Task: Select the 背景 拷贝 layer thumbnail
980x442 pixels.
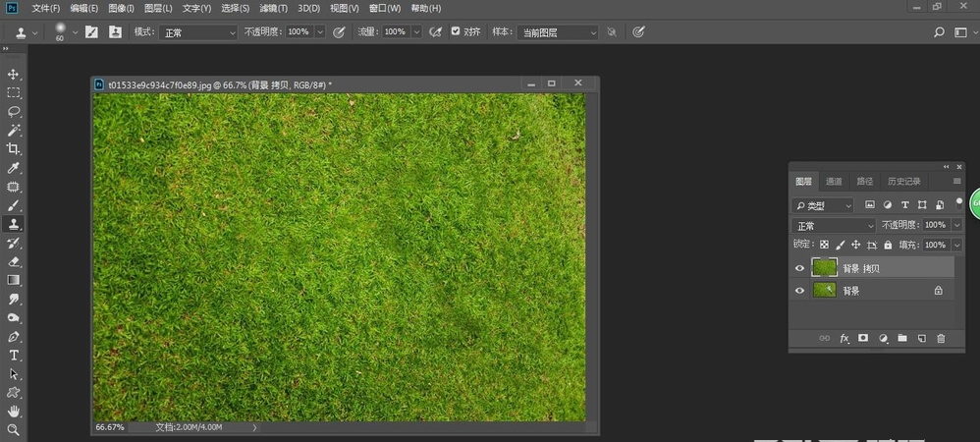Action: tap(824, 267)
